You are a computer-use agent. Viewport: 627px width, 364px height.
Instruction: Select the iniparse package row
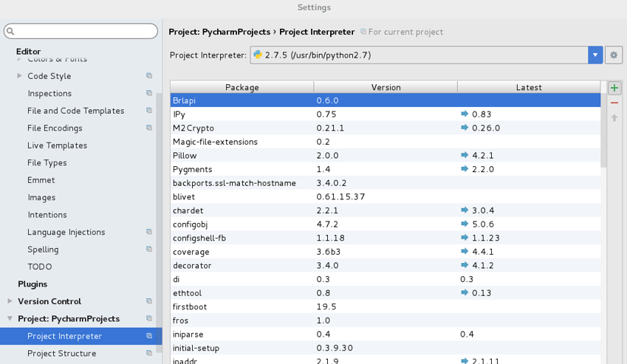[386, 334]
